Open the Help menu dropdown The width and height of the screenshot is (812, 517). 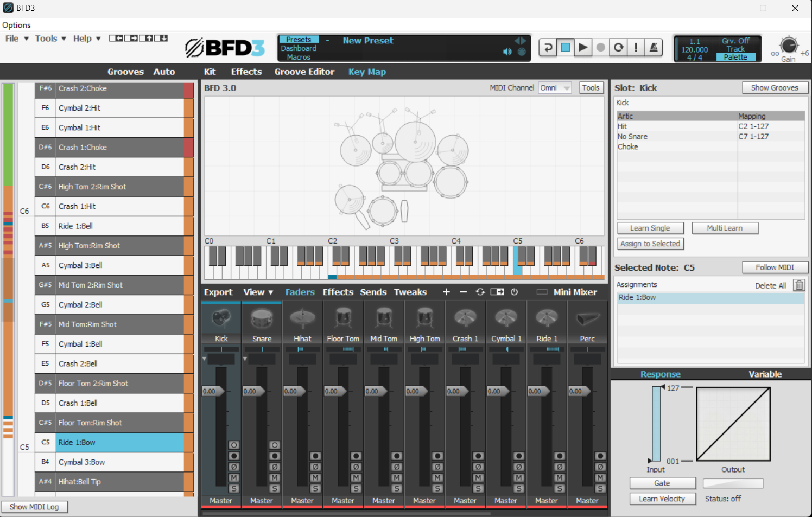point(87,39)
